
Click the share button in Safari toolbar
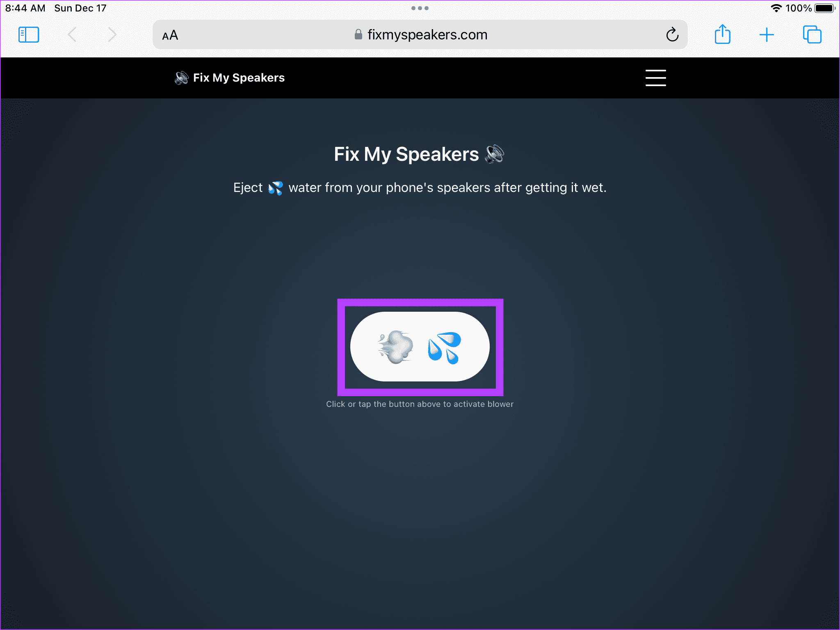[724, 34]
